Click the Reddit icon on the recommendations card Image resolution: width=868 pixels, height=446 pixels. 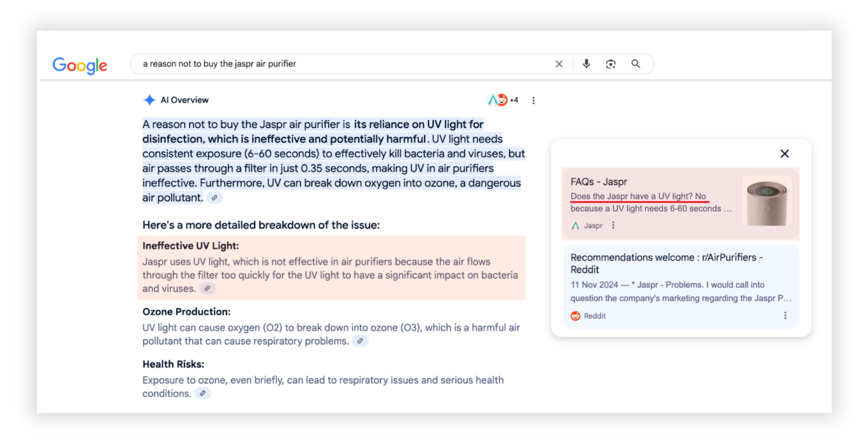(x=575, y=316)
